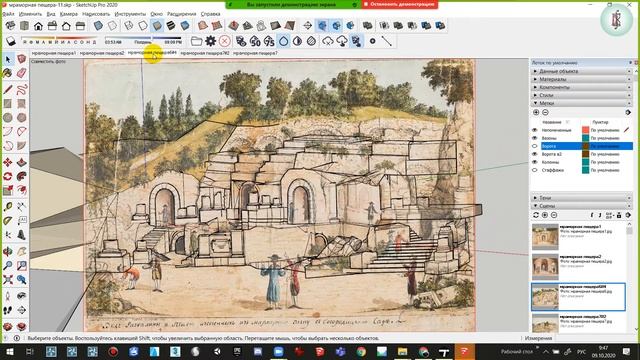Open the Инструменты menu
Viewport: 640px width, 360px height.
click(x=130, y=14)
